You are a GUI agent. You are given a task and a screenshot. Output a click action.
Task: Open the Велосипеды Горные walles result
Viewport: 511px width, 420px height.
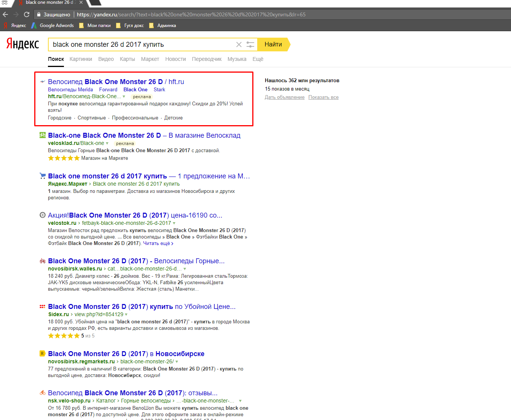click(x=136, y=261)
